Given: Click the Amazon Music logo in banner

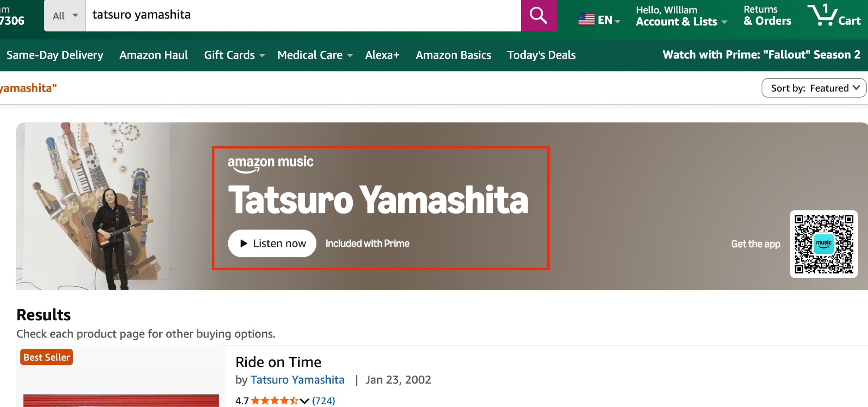Looking at the screenshot, I should 270,163.
